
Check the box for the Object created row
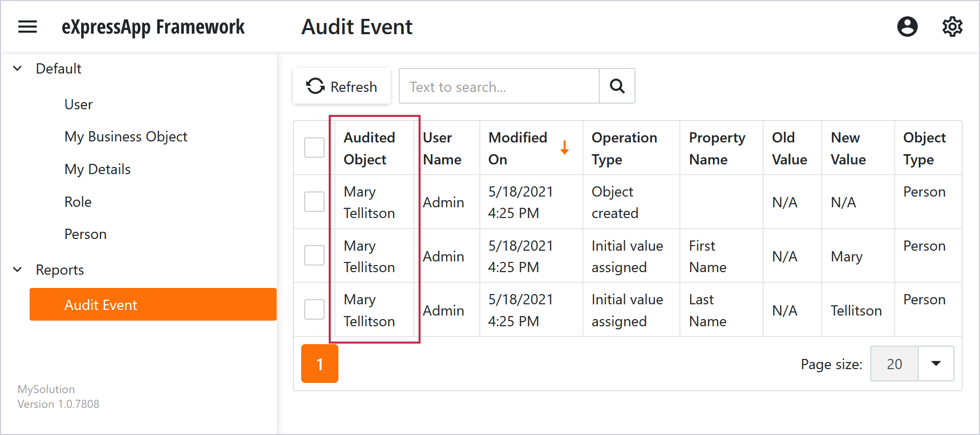coord(314,202)
